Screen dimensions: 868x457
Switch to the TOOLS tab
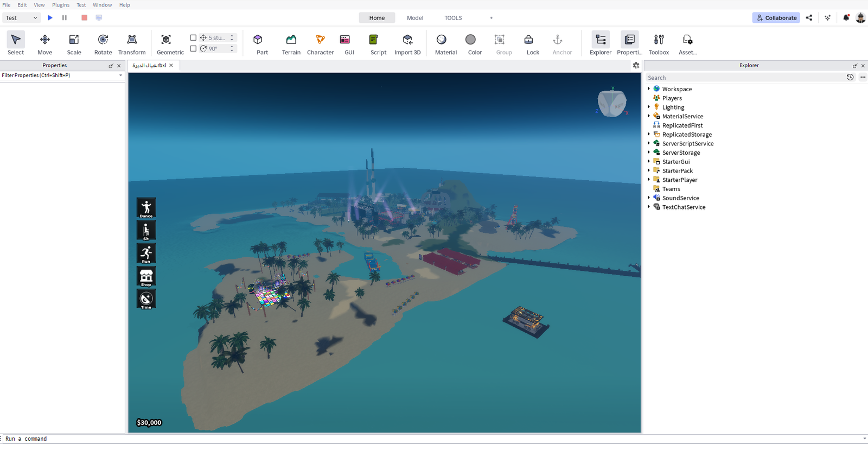[x=453, y=18]
